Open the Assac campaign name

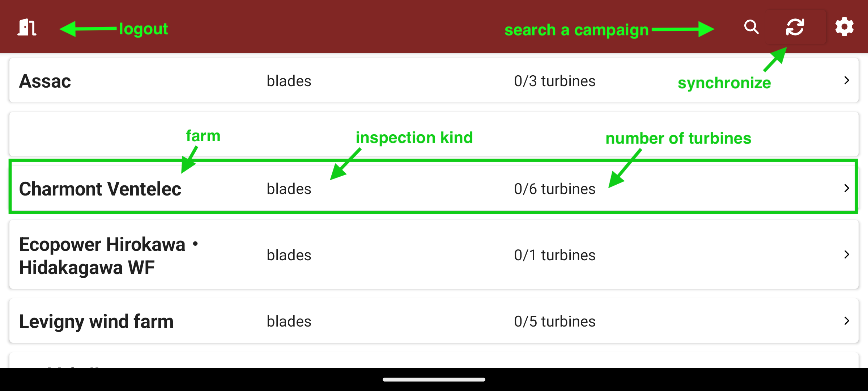click(x=45, y=81)
